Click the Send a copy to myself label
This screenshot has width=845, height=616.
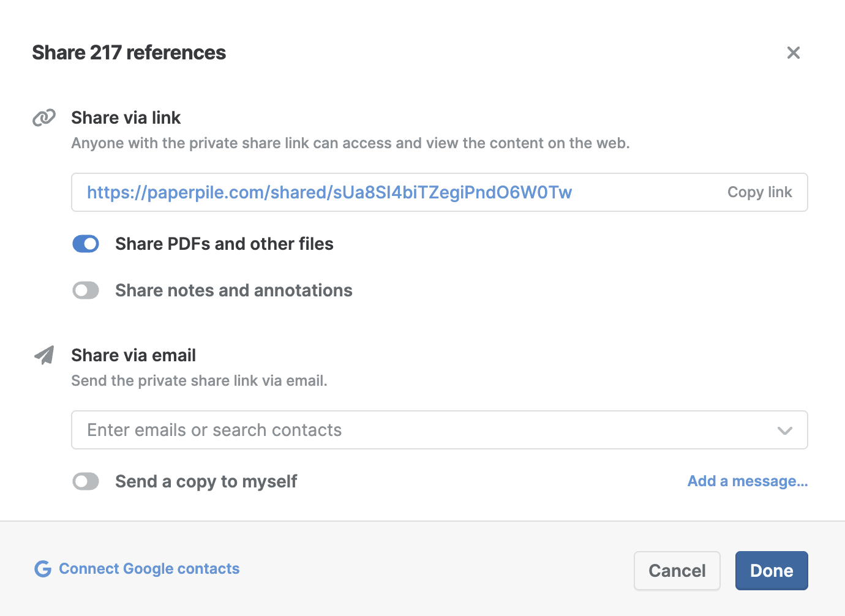tap(206, 481)
